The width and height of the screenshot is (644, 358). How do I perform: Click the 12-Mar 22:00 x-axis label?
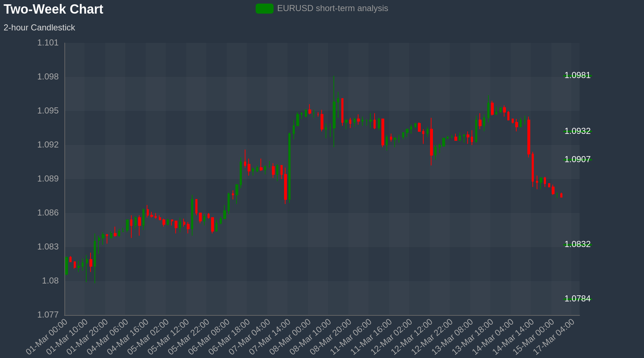pos(432,337)
